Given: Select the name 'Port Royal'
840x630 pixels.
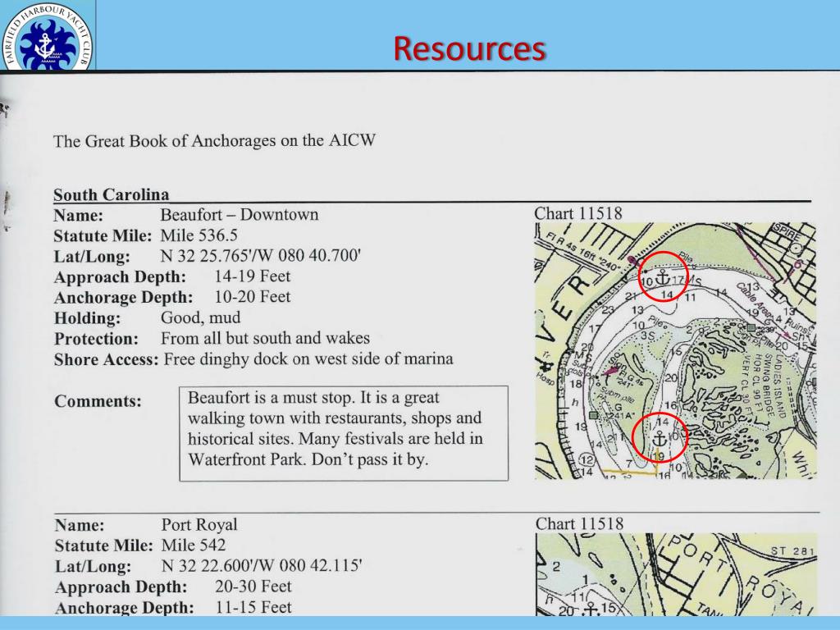Looking at the screenshot, I should (x=199, y=525).
